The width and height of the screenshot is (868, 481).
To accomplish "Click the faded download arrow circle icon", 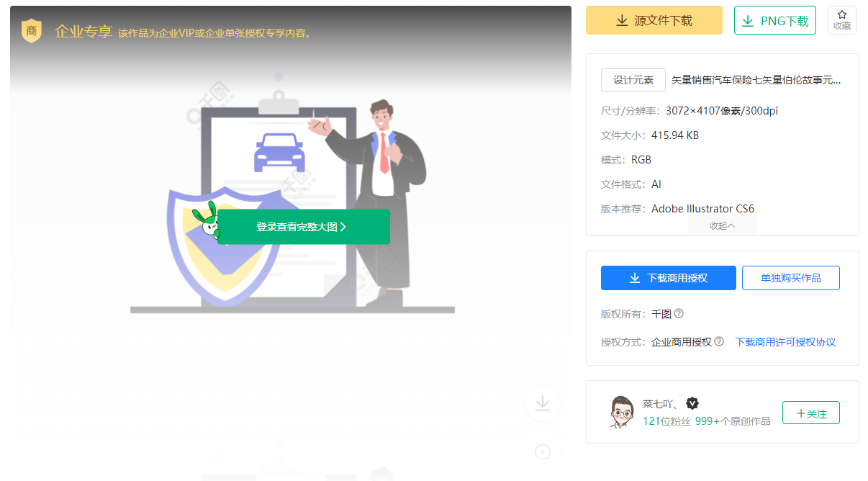I will click(543, 403).
